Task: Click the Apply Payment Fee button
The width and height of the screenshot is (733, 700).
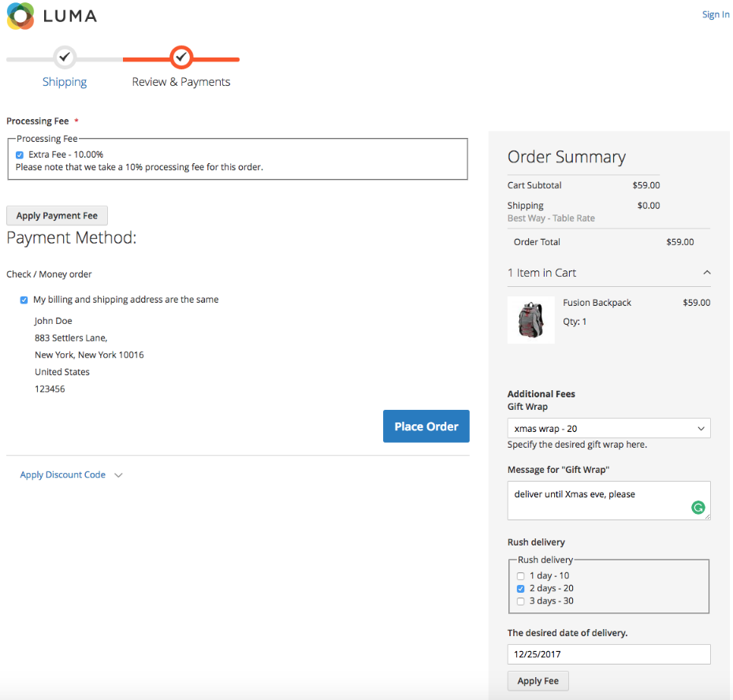Action: click(57, 215)
